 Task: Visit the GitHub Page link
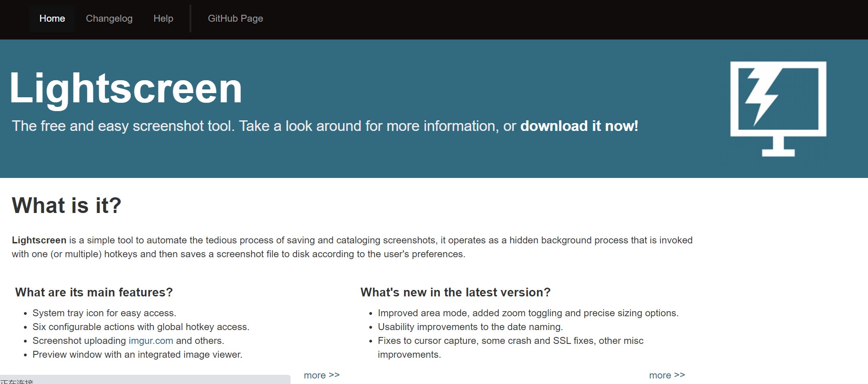coord(235,18)
